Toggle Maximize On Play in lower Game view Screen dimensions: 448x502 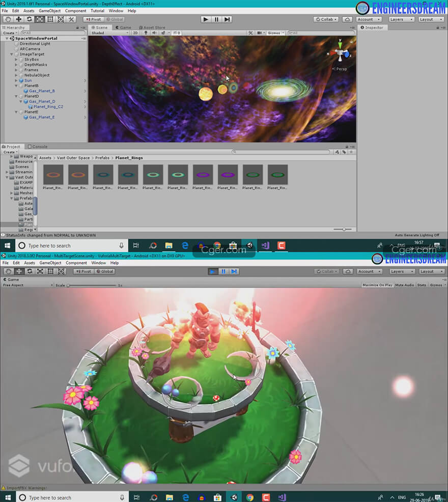(x=377, y=285)
